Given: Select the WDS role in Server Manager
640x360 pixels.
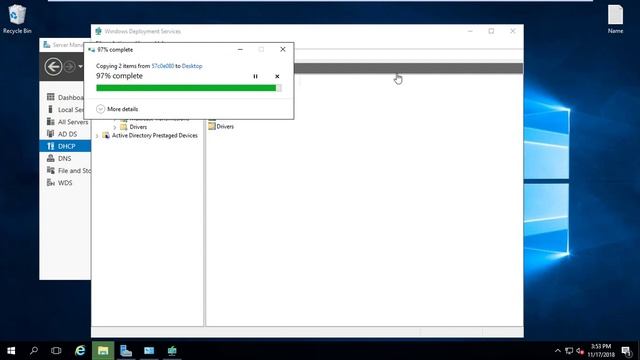Looking at the screenshot, I should pyautogui.click(x=65, y=183).
